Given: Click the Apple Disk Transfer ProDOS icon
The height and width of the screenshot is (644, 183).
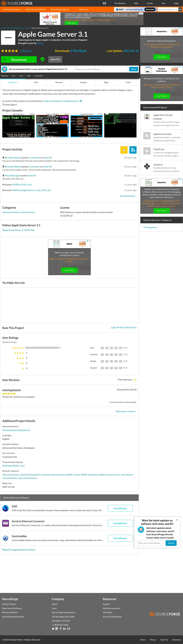Looking at the screenshot, I should point(147,117).
